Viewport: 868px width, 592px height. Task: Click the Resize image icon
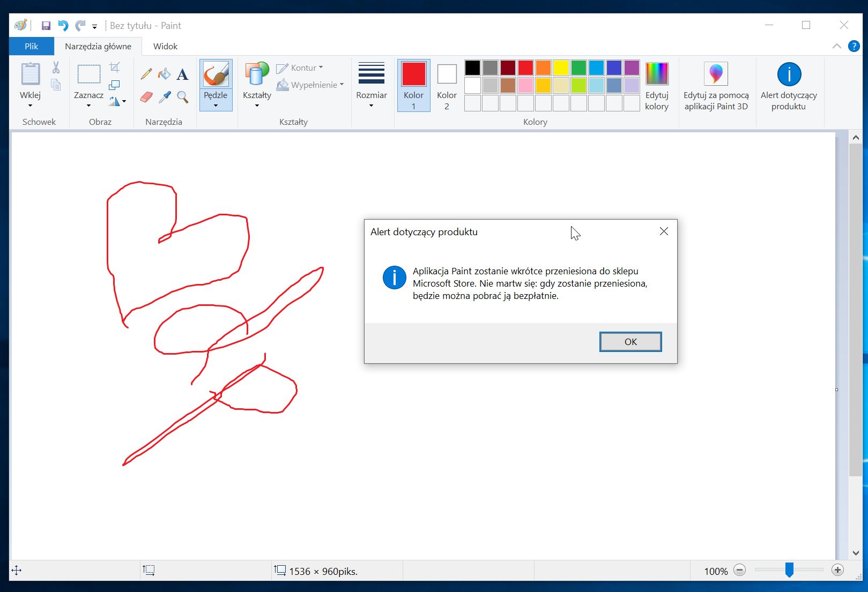pos(115,85)
